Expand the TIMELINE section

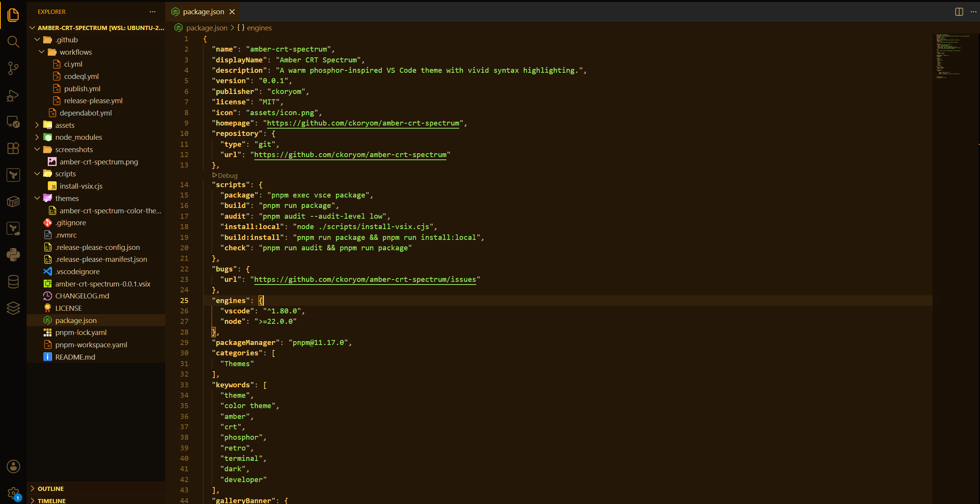pyautogui.click(x=96, y=500)
